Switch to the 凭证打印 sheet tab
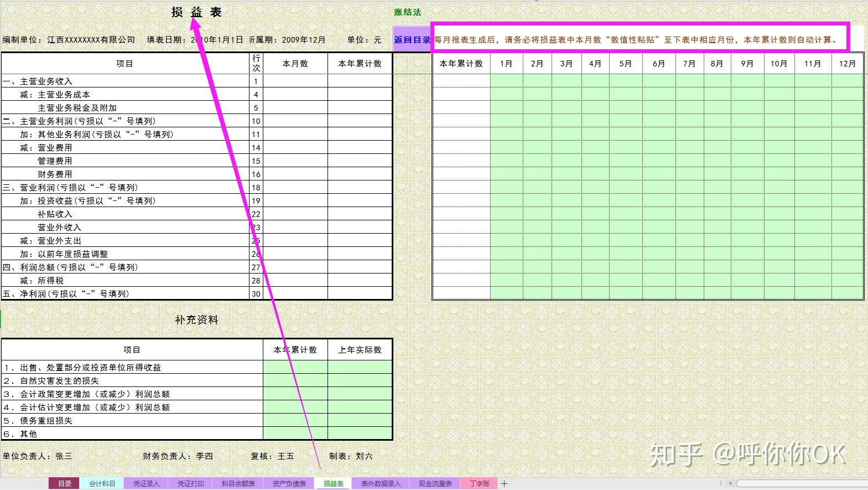868x490 pixels. click(x=190, y=483)
